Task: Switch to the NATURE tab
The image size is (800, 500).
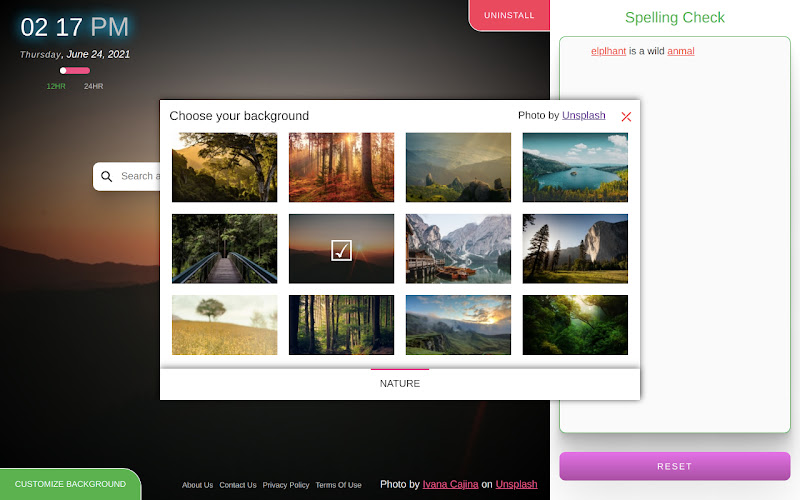Action: 399,383
